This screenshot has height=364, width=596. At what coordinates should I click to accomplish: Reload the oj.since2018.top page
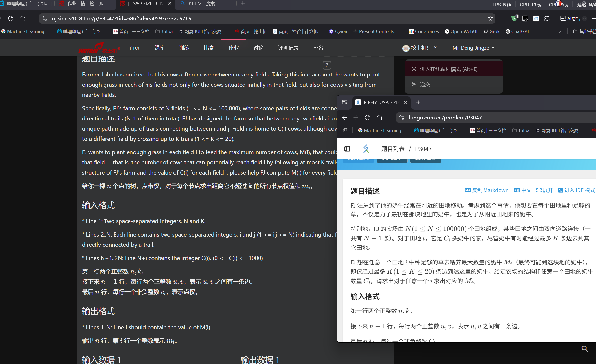(11, 18)
